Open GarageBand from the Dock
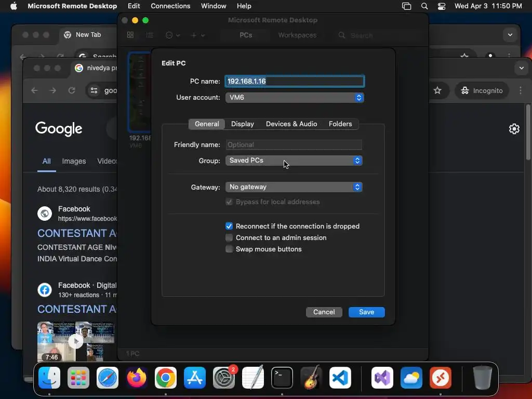The height and width of the screenshot is (399, 532). coord(311,378)
